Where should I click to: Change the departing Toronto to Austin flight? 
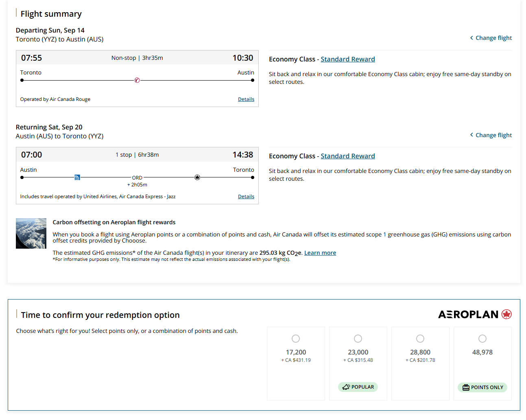pyautogui.click(x=491, y=38)
